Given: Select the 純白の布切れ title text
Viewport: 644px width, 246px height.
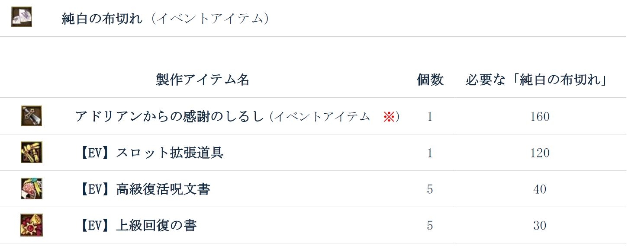Looking at the screenshot, I should click(x=102, y=19).
